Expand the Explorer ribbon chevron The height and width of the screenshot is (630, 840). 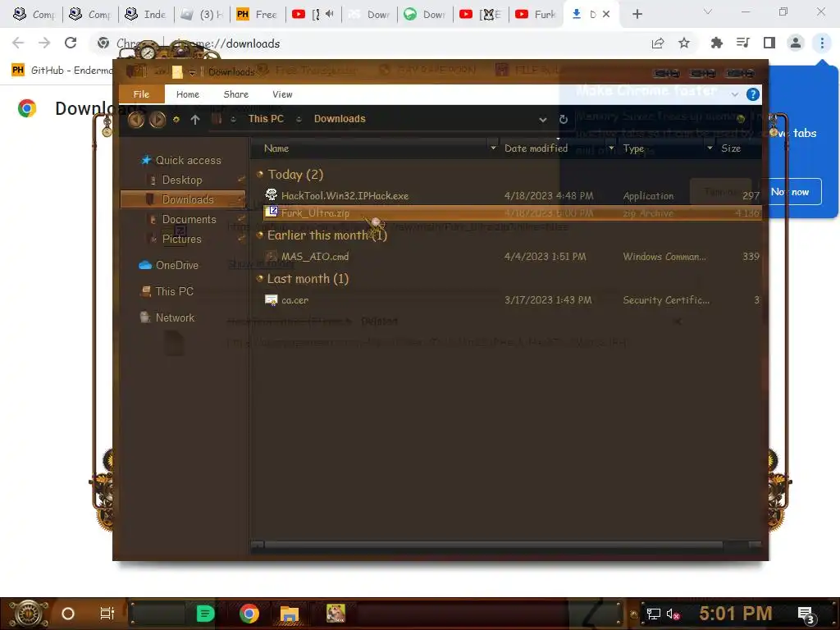coord(734,94)
